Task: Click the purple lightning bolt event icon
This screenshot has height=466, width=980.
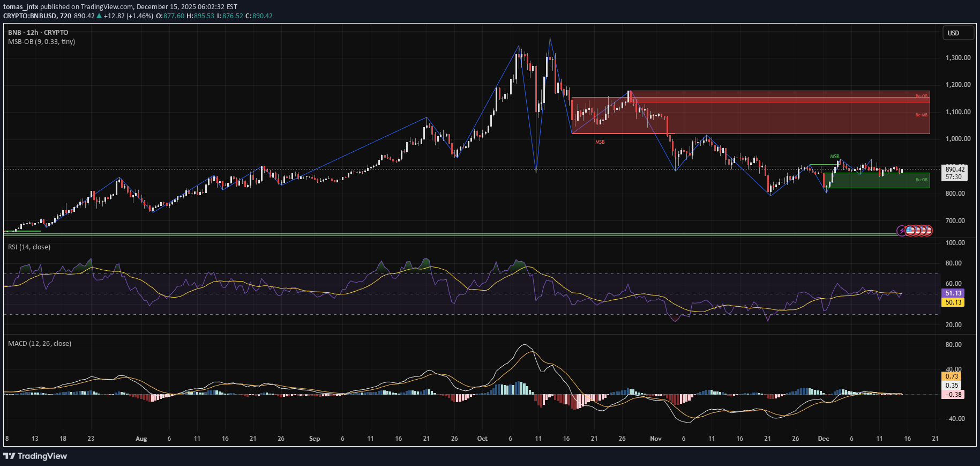Action: pyautogui.click(x=902, y=231)
